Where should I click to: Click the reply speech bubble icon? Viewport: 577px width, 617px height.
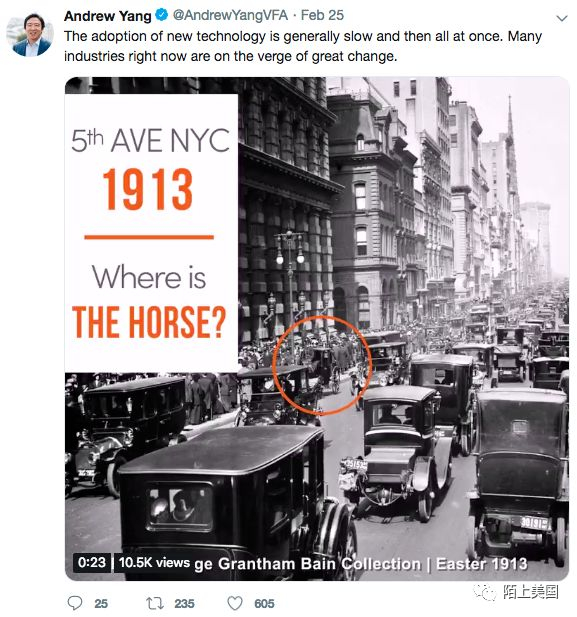pos(75,603)
